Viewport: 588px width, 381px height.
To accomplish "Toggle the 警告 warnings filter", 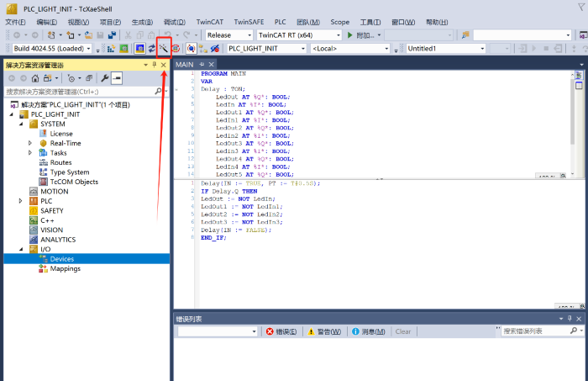I will (x=324, y=331).
